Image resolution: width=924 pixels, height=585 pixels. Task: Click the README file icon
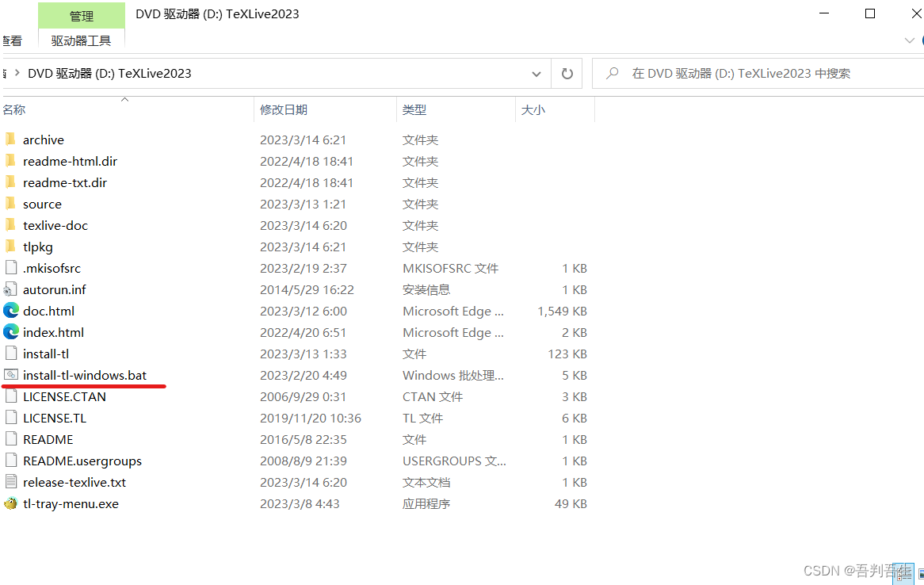pos(11,439)
